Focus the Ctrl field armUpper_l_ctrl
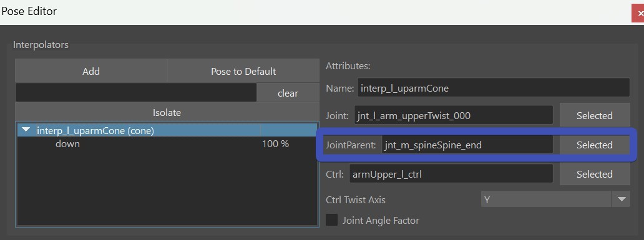Image resolution: width=644 pixels, height=240 pixels. point(451,174)
